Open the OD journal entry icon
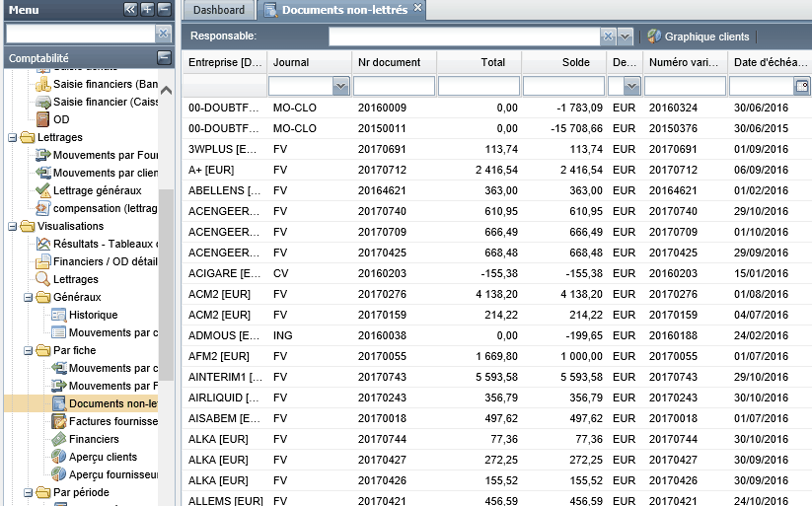The width and height of the screenshot is (812, 506). point(43,119)
